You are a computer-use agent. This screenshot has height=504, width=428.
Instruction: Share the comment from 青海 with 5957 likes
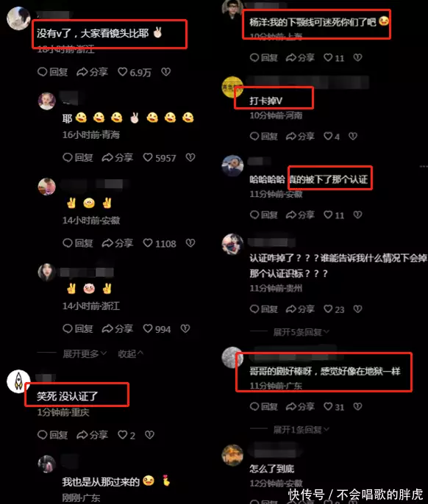[x=118, y=157]
